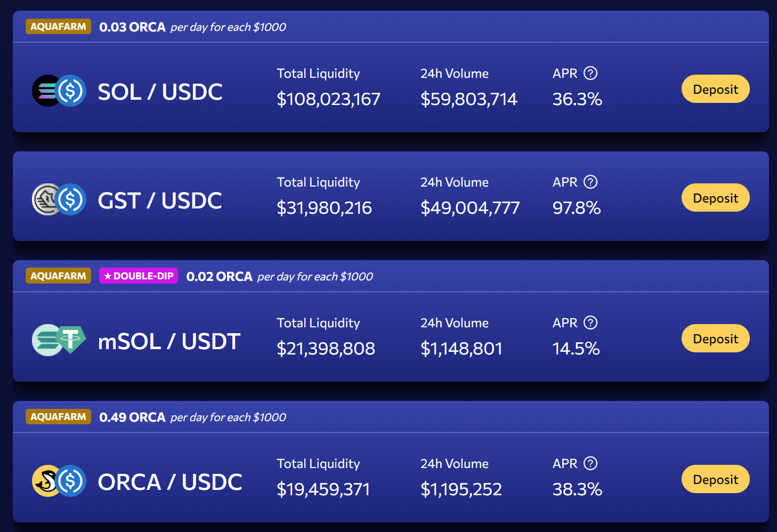Open APR help icon for mSOL / USDT
777x532 pixels.
pyautogui.click(x=590, y=323)
